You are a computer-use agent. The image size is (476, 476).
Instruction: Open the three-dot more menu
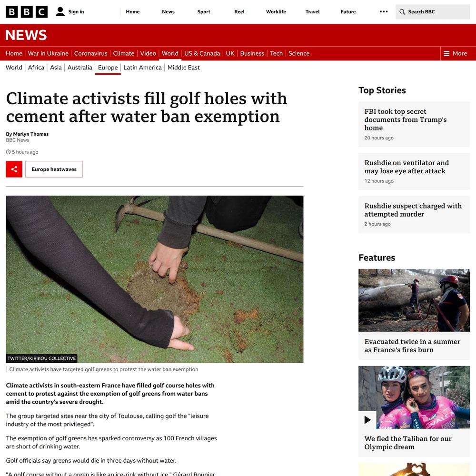coord(384,11)
